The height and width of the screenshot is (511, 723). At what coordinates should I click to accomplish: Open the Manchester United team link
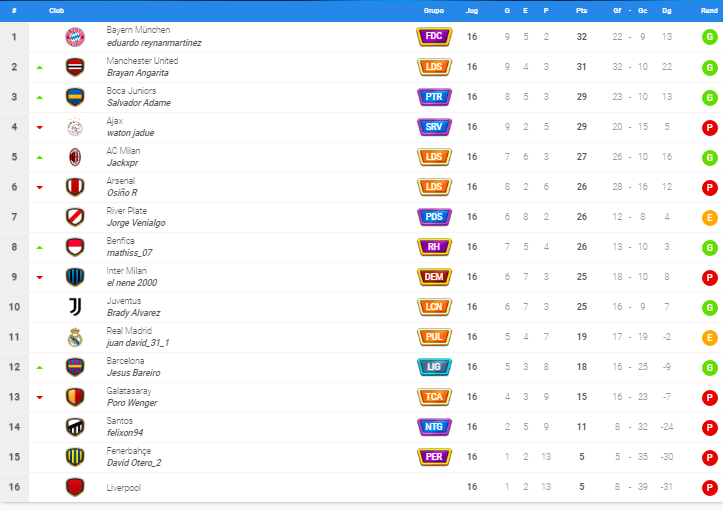click(x=142, y=60)
